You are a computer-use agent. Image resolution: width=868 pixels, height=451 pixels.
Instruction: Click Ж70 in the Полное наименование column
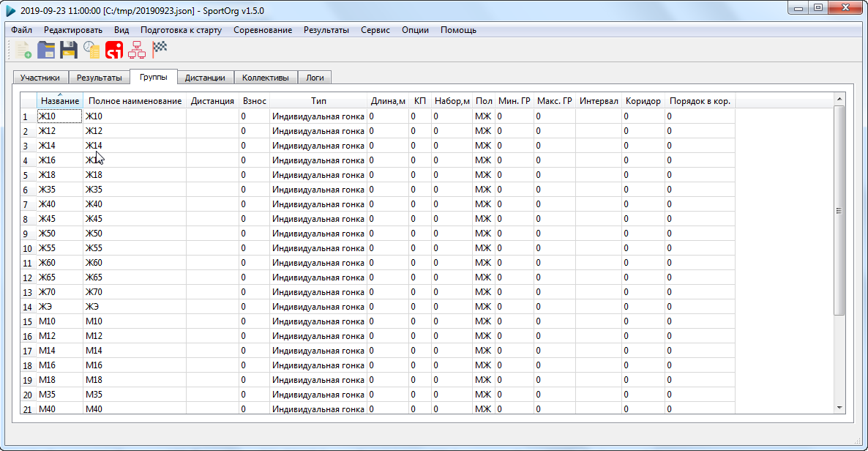coord(135,292)
